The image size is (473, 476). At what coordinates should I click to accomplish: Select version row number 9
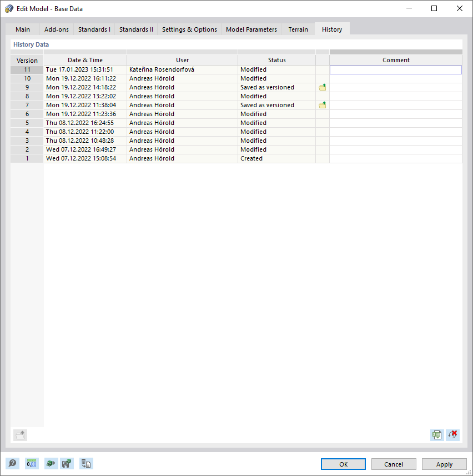click(27, 87)
